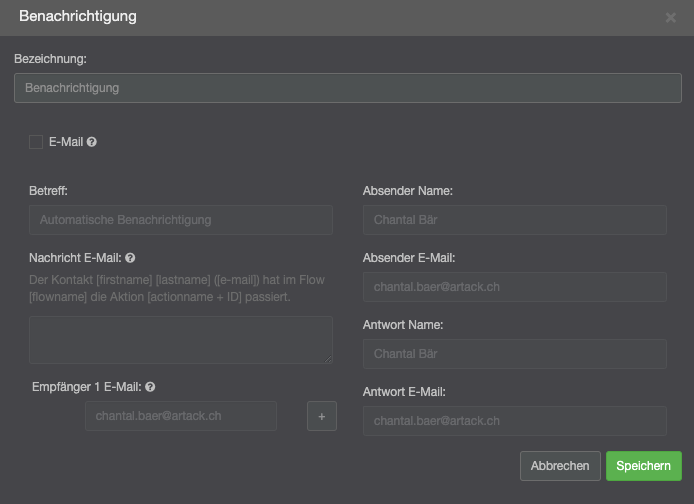
Task: Save with the green Speichern button
Action: (x=643, y=466)
